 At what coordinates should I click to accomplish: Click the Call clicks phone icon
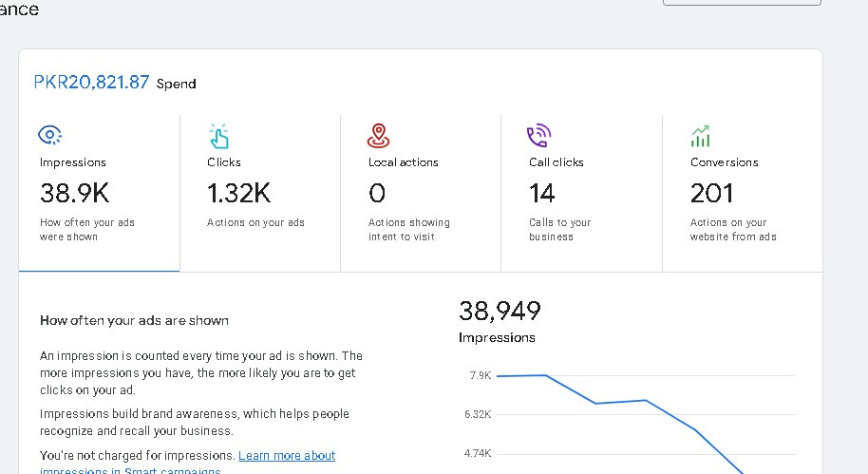(539, 136)
